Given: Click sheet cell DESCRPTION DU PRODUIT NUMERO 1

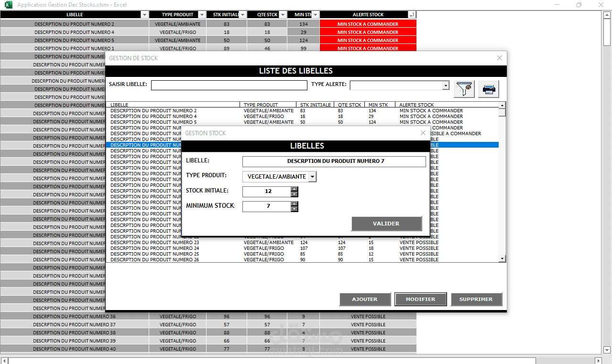Looking at the screenshot, I should [x=74, y=48].
